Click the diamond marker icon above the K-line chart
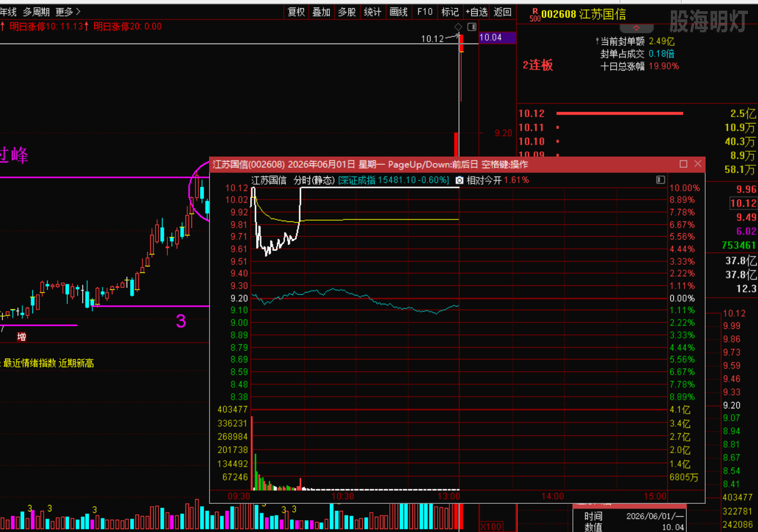The height and width of the screenshot is (532, 758). click(x=459, y=27)
